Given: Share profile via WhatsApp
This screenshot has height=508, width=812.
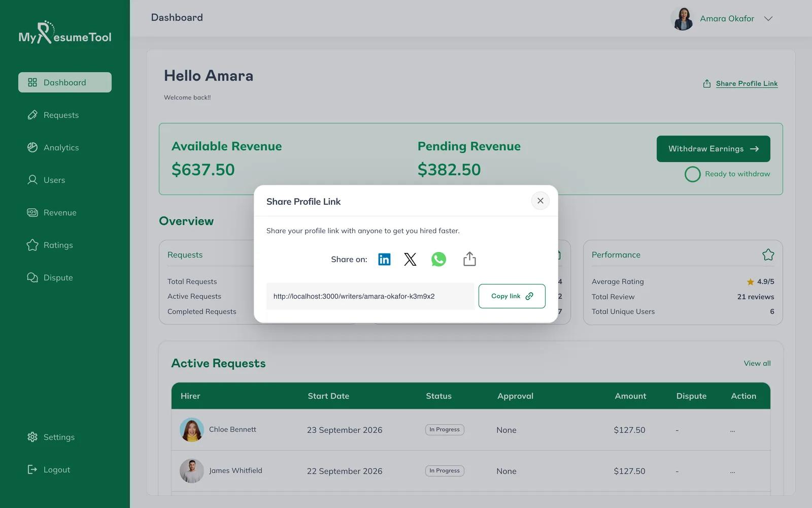Looking at the screenshot, I should pyautogui.click(x=438, y=259).
